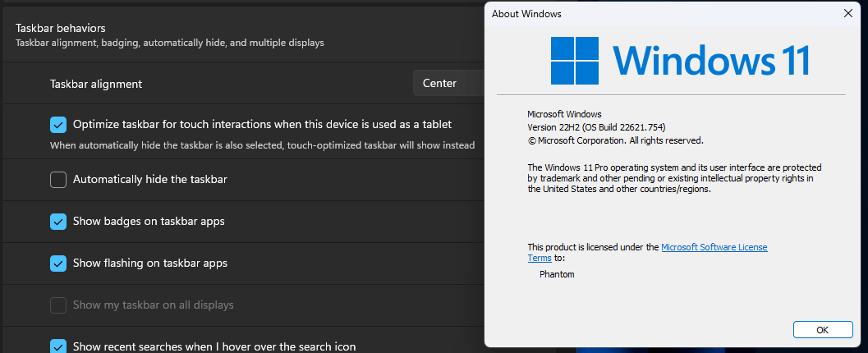The width and height of the screenshot is (868, 353).
Task: Click the Version 22H2 OS Build text
Action: (596, 127)
